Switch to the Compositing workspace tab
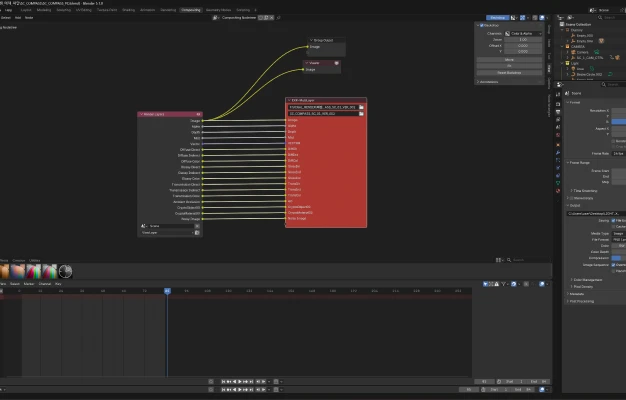 [191, 10]
